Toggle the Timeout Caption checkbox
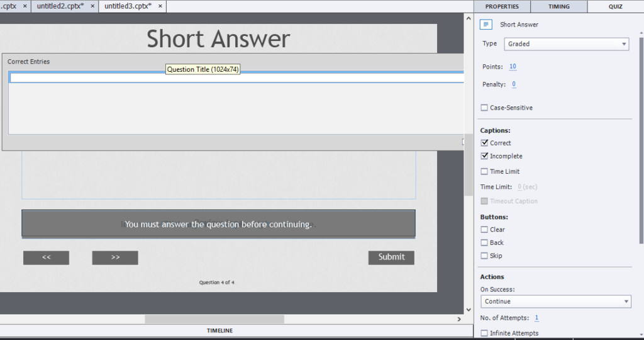 tap(484, 201)
